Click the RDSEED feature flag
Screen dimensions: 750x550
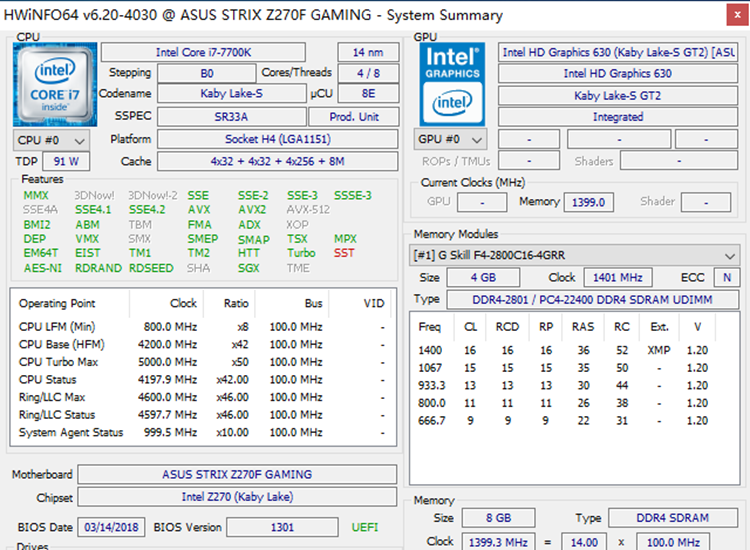[151, 268]
